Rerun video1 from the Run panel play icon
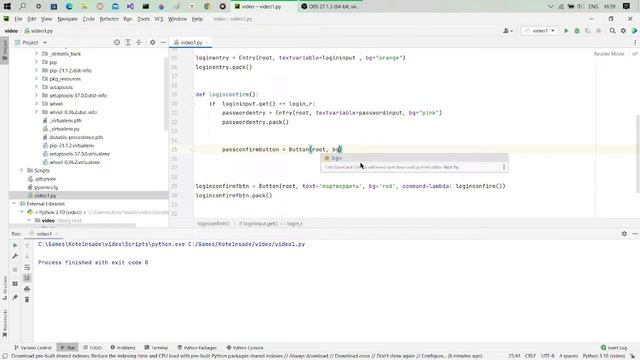Screen dimensions: 640x360 tap(15, 245)
